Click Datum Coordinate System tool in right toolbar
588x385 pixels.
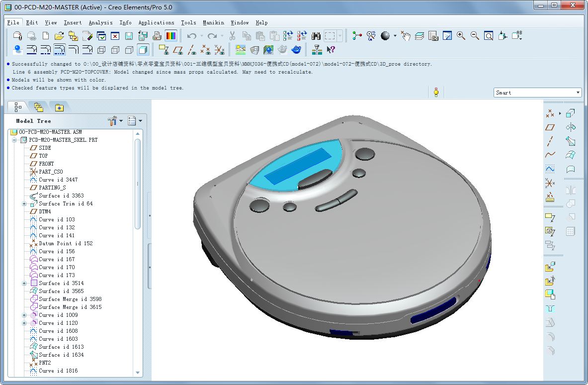[550, 183]
